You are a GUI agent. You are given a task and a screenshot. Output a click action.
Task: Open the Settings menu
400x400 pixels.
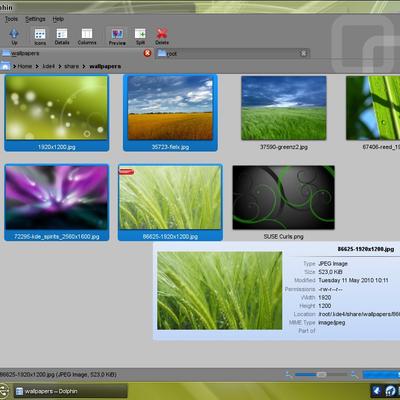pyautogui.click(x=35, y=19)
